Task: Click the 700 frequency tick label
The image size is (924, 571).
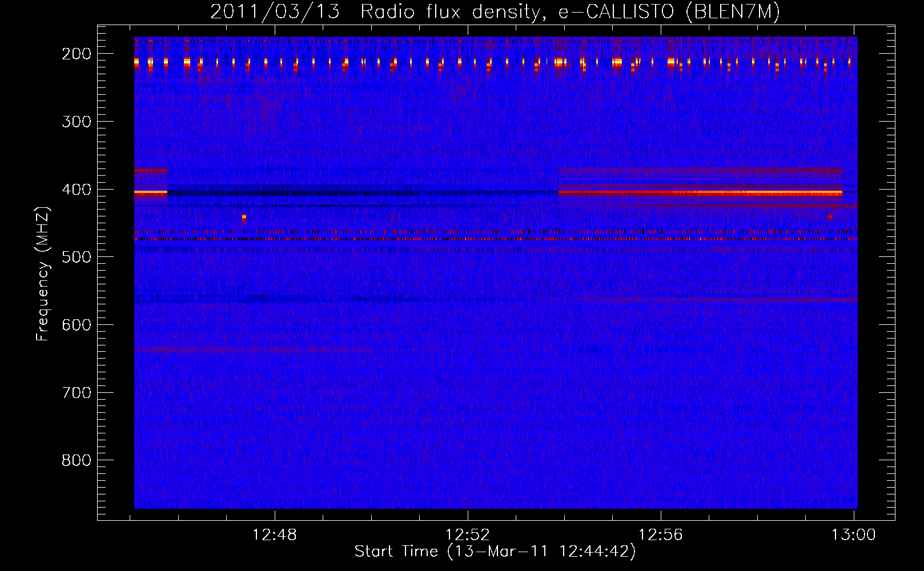Action: click(x=77, y=393)
